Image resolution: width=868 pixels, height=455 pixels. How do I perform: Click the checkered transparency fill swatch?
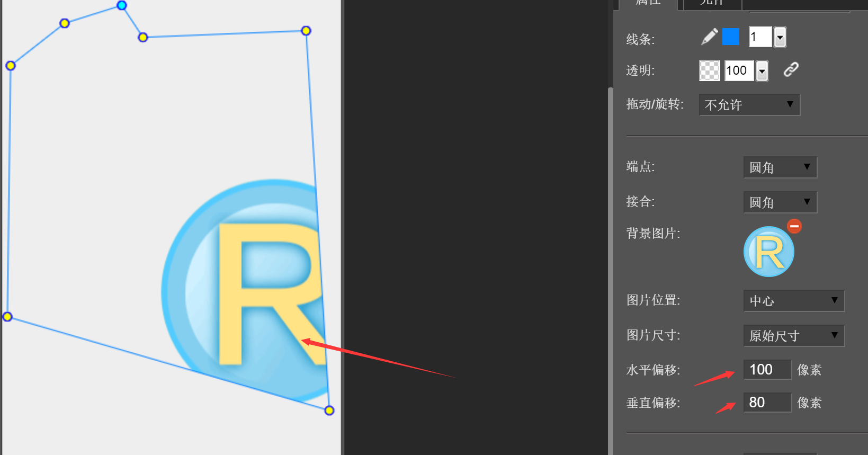pos(710,70)
